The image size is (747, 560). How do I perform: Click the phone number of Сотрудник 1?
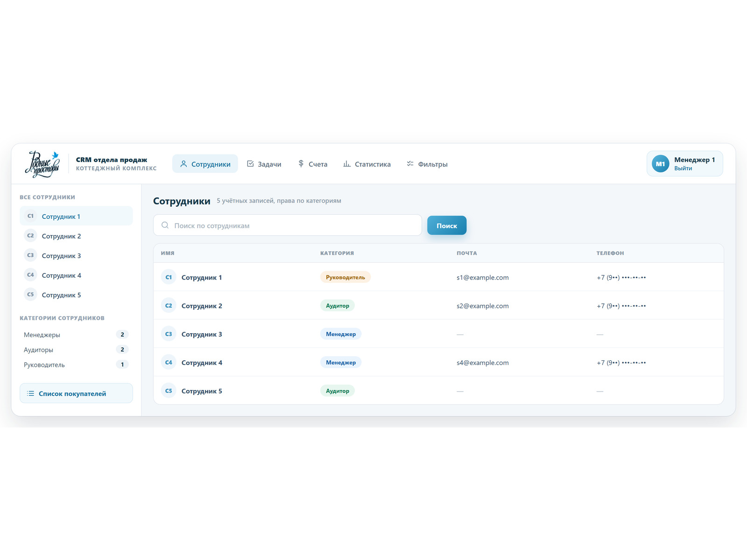[x=621, y=277]
